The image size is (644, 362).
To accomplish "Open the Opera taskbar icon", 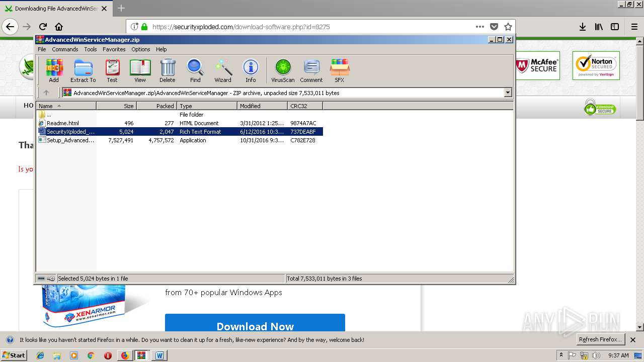I will point(108,355).
